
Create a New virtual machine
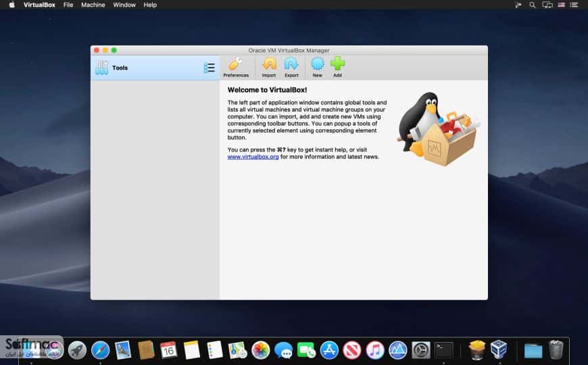pos(317,68)
